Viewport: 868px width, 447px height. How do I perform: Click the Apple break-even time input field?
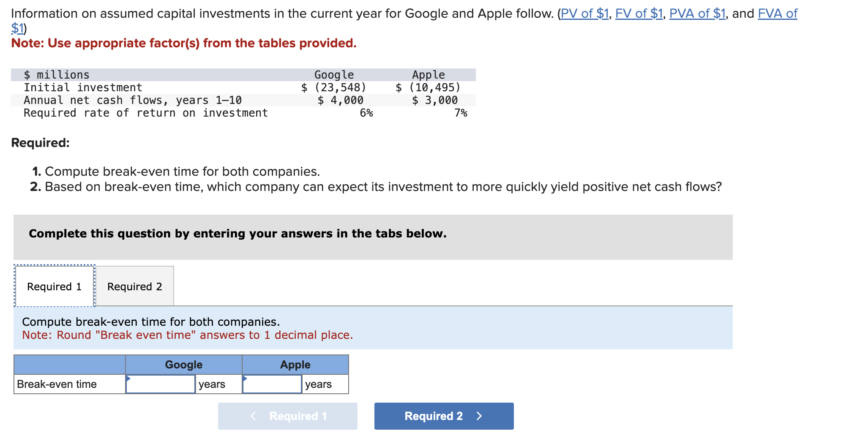272,384
